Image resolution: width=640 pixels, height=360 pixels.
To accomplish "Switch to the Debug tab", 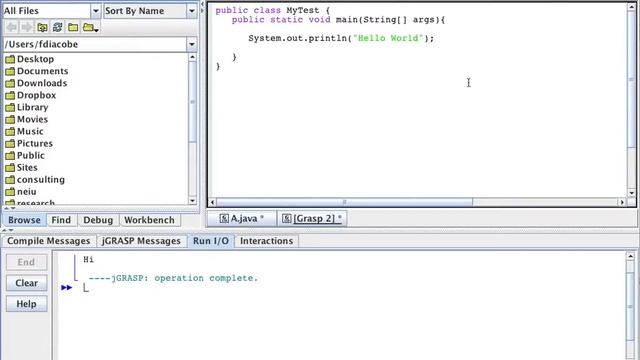I will click(98, 220).
